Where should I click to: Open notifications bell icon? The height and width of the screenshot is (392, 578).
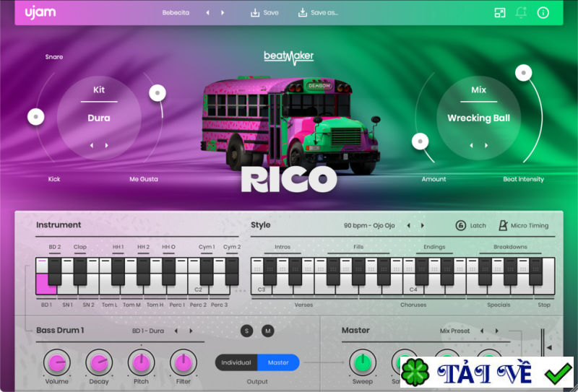(x=521, y=13)
